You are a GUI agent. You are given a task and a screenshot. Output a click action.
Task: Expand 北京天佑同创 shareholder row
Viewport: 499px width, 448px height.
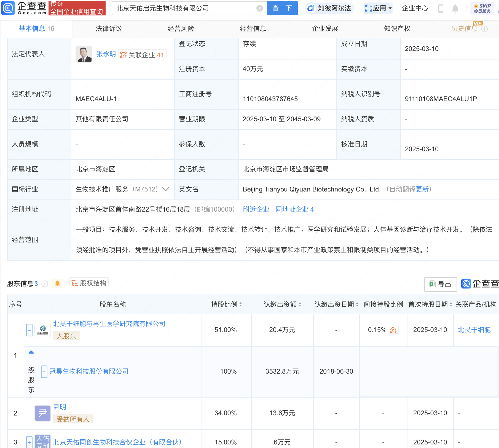29,442
